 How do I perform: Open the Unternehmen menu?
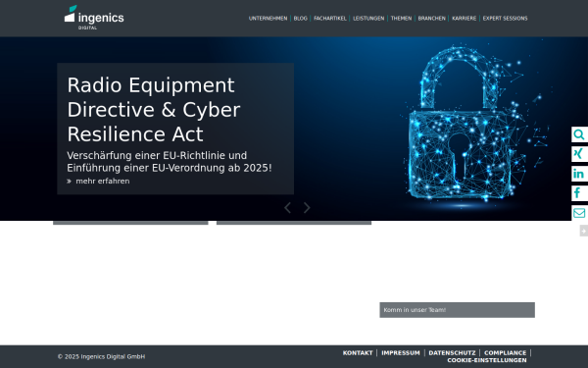coord(268,19)
